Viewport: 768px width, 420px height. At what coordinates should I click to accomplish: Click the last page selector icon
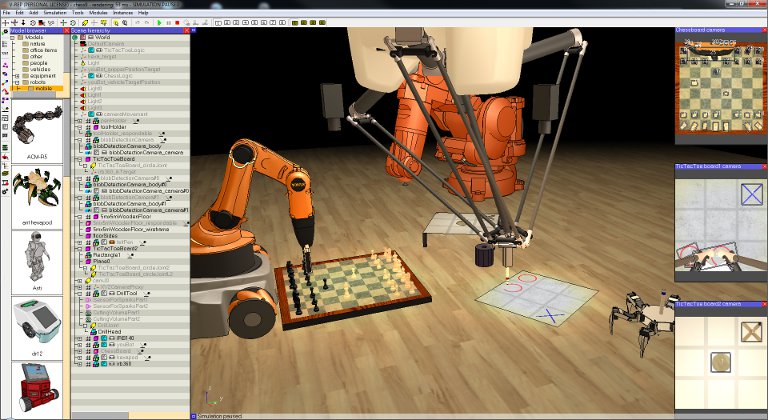click(x=283, y=23)
